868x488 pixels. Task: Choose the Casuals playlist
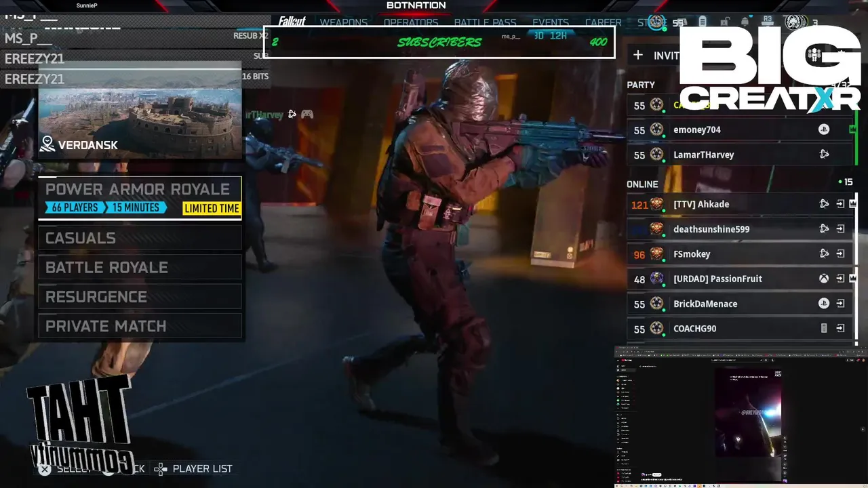(140, 238)
